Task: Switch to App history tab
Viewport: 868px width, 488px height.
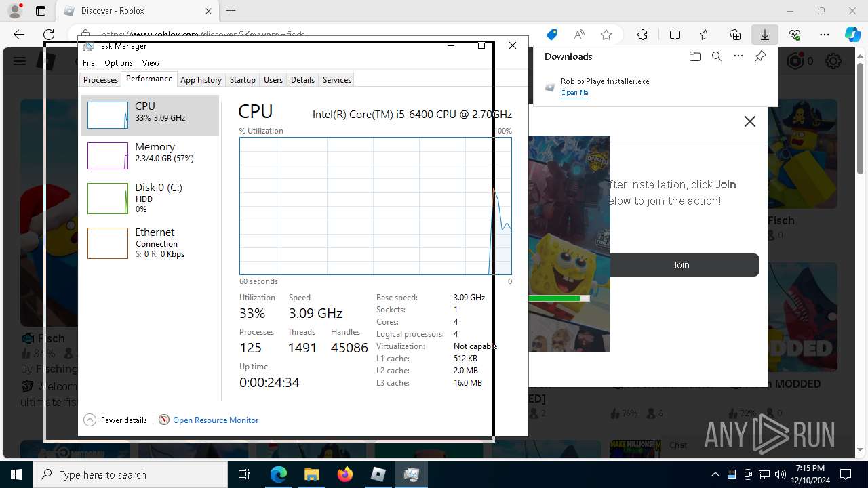Action: (201, 80)
